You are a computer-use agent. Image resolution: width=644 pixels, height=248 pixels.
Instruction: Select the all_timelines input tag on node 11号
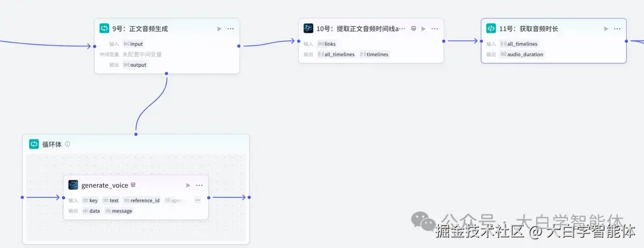(x=519, y=44)
